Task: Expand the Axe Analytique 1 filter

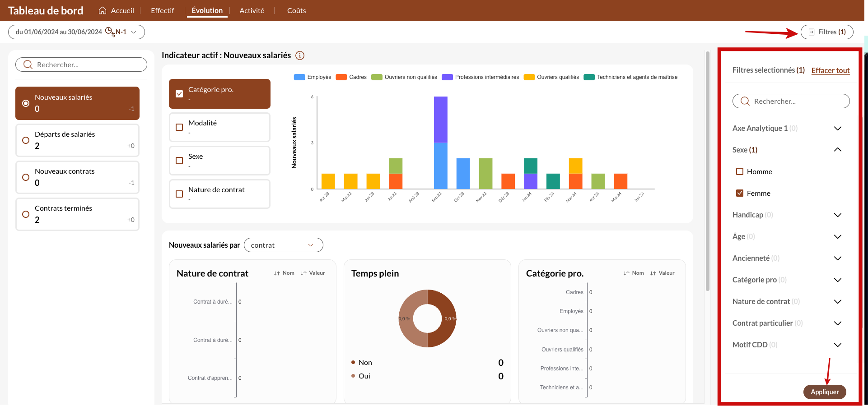Action: tap(838, 129)
